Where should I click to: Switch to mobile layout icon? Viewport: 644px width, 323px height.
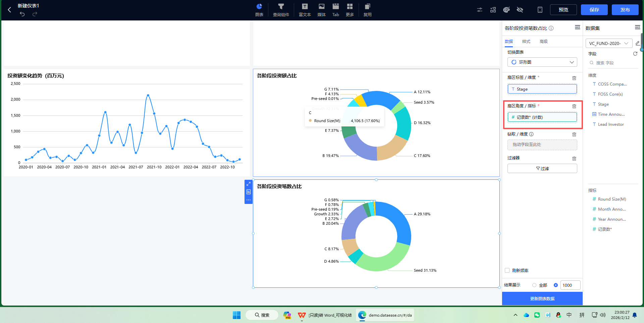540,10
